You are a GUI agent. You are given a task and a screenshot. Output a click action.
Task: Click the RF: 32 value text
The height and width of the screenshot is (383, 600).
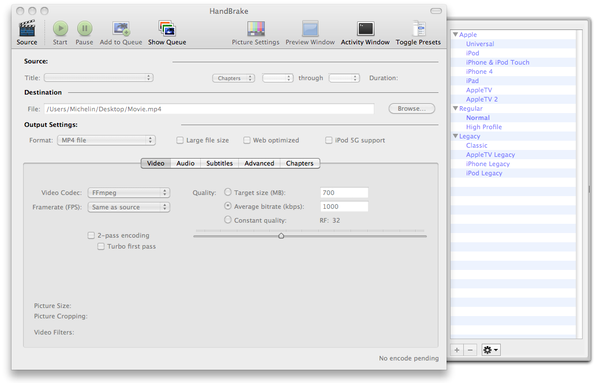[x=330, y=220]
